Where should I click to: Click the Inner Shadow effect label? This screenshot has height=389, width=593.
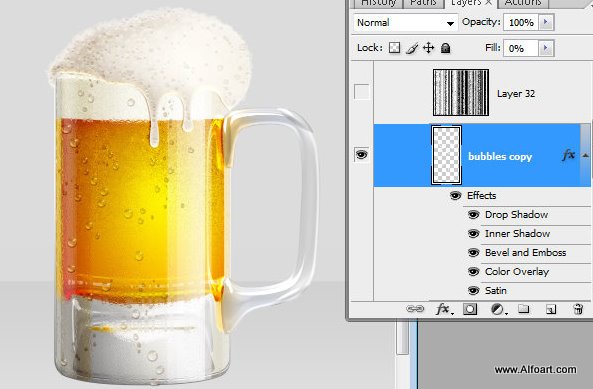click(x=517, y=233)
